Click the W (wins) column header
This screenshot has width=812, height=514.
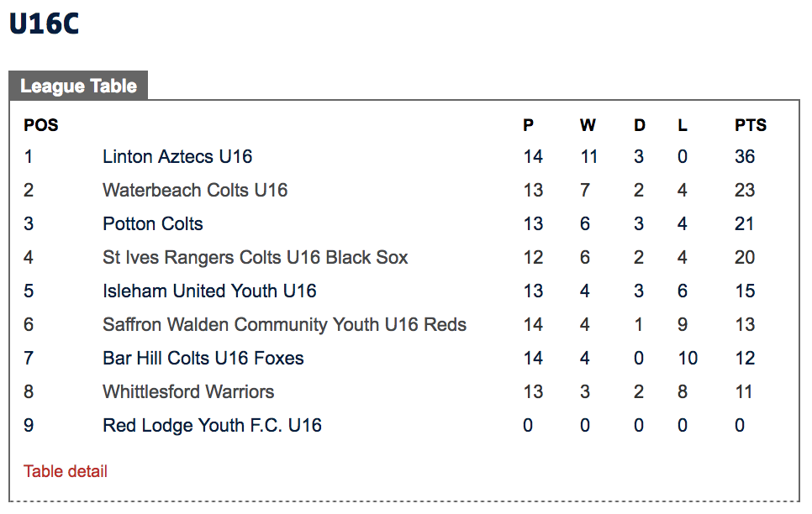tap(588, 125)
